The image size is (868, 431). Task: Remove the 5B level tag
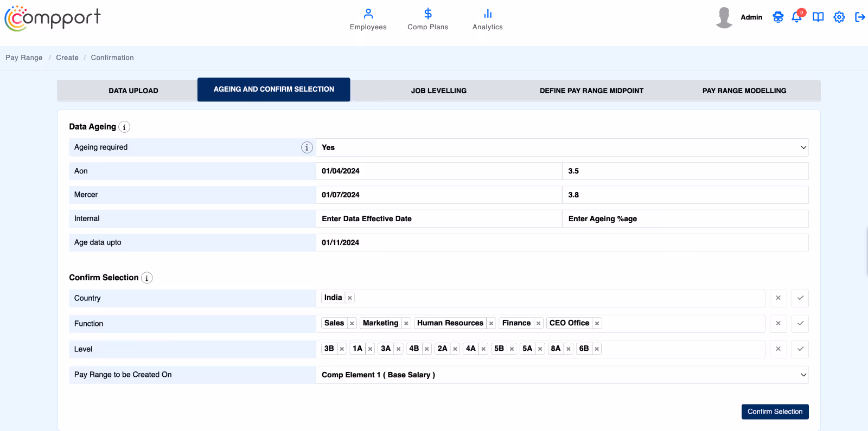click(x=512, y=349)
